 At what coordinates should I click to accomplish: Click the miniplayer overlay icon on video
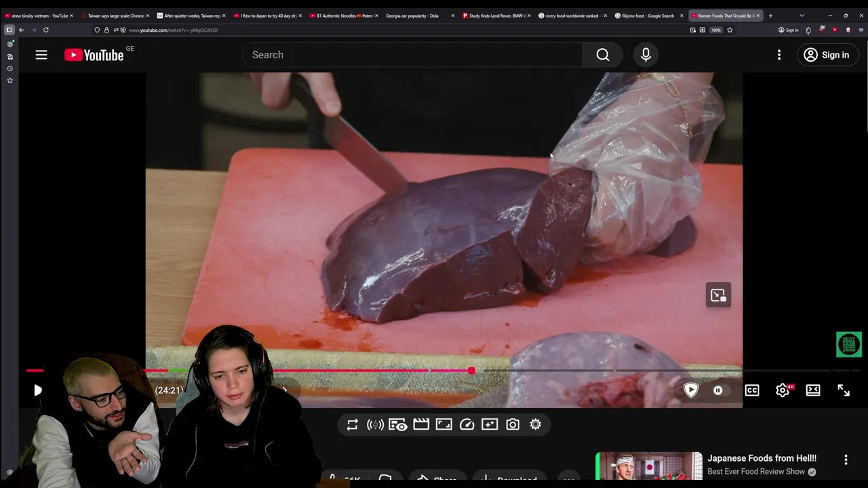(x=718, y=295)
